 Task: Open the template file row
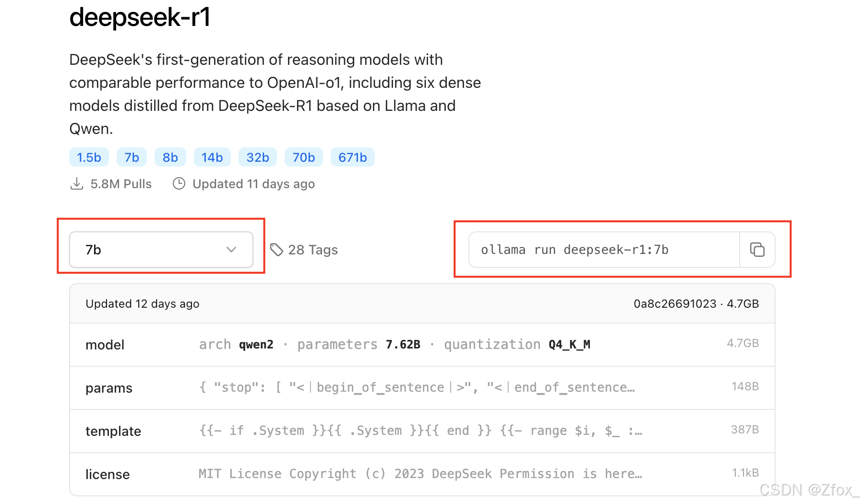422,431
